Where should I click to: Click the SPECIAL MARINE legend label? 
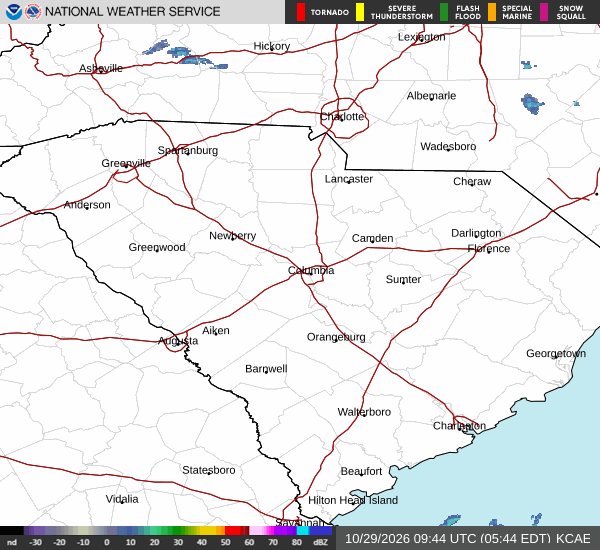[517, 13]
